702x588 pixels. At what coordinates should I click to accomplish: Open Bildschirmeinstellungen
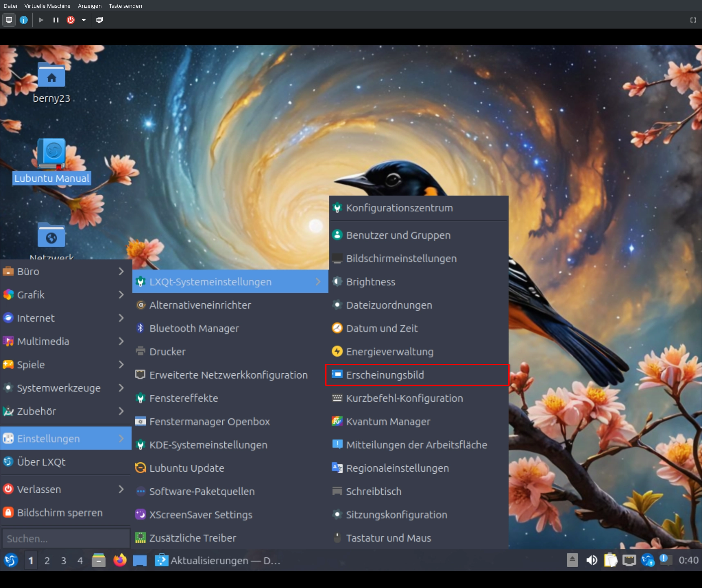click(x=419, y=258)
